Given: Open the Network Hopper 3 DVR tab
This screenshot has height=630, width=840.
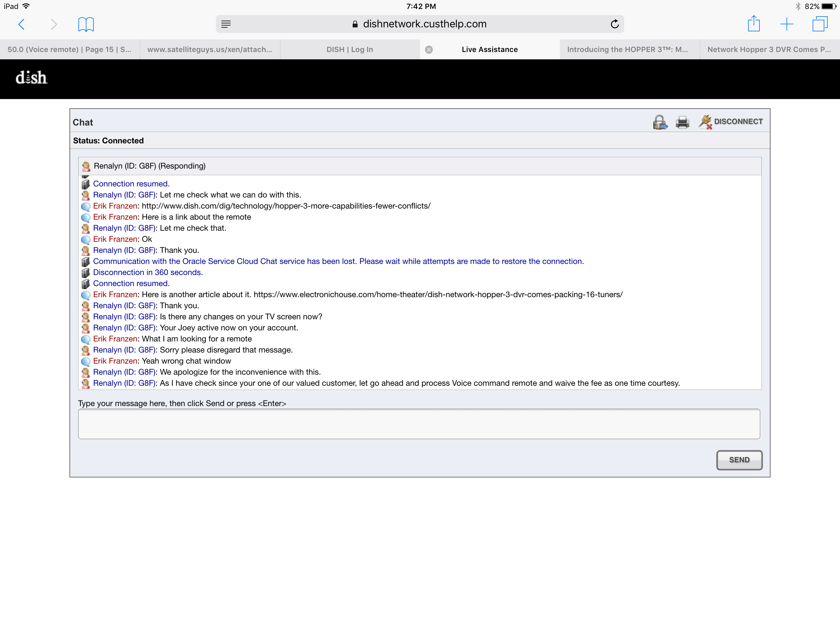Looking at the screenshot, I should click(770, 50).
